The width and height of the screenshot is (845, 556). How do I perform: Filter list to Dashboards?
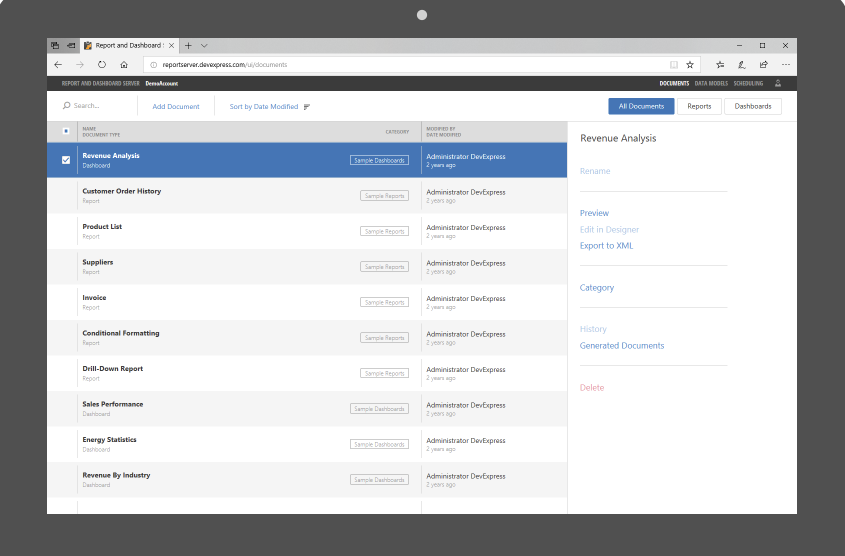(x=752, y=106)
